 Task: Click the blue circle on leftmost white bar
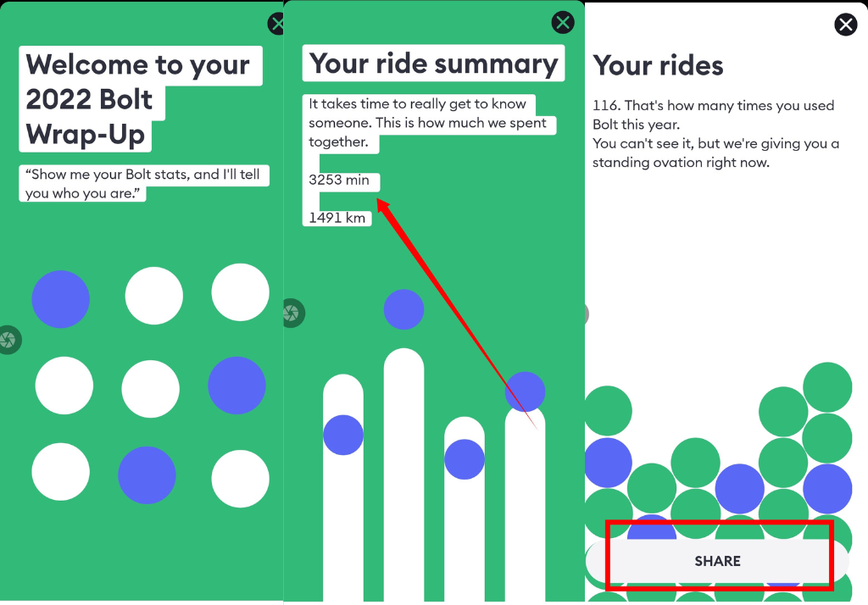coord(343,435)
